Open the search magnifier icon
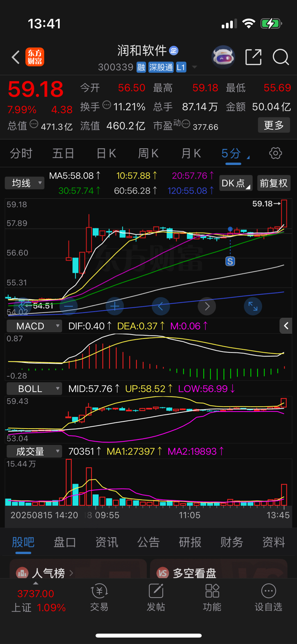297x644 pixels. pyautogui.click(x=281, y=57)
